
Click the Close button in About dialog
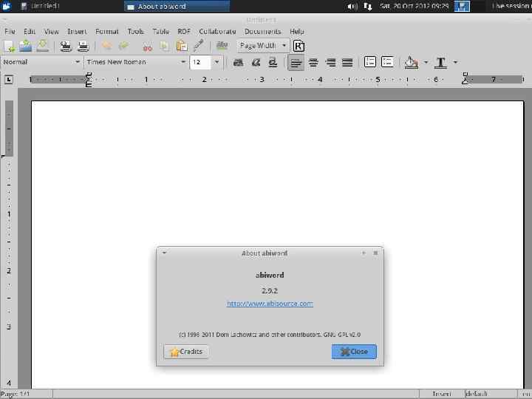(x=354, y=352)
